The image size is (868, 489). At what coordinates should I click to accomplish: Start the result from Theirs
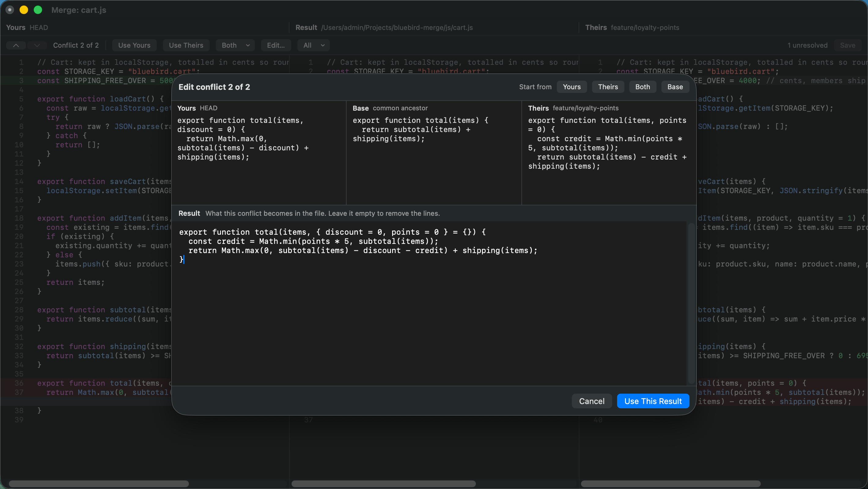click(608, 87)
